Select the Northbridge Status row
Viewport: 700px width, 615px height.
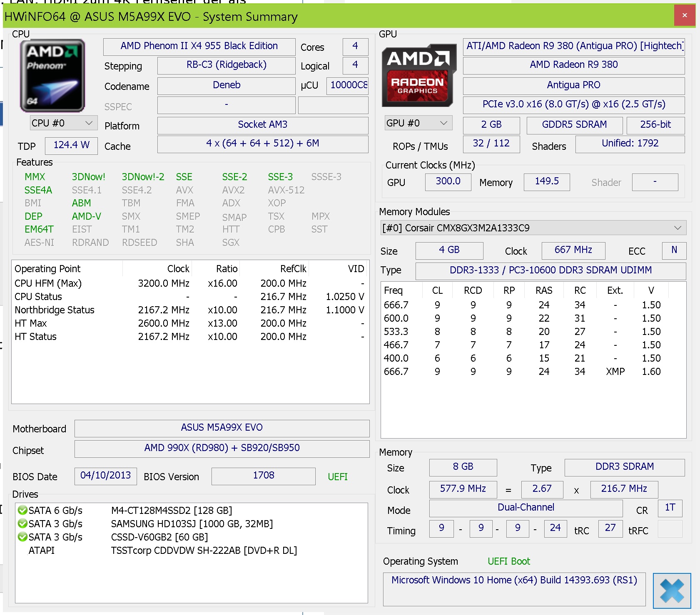tap(190, 310)
